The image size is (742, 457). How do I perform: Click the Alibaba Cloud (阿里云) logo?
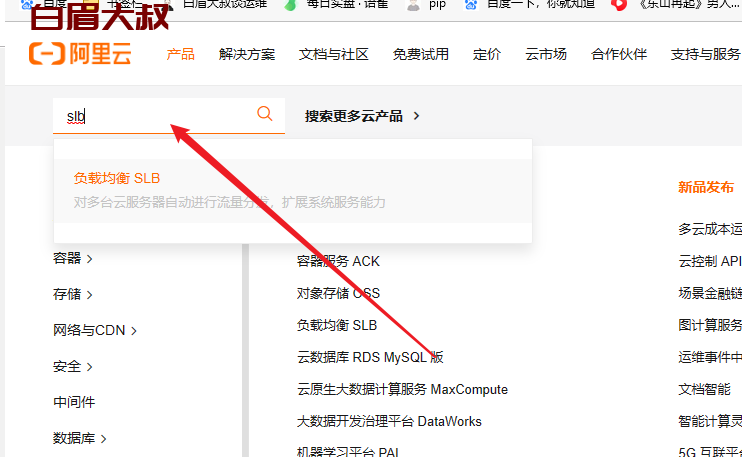(x=80, y=53)
